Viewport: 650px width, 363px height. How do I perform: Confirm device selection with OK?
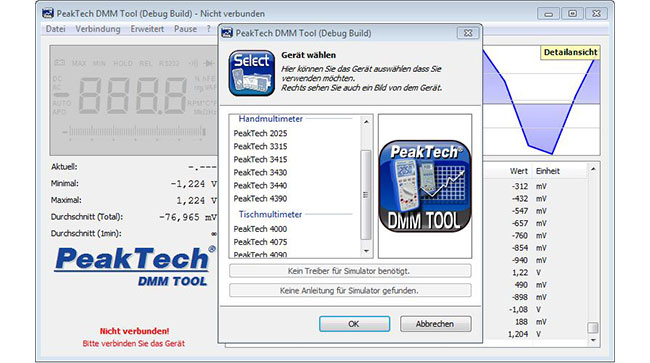354,324
